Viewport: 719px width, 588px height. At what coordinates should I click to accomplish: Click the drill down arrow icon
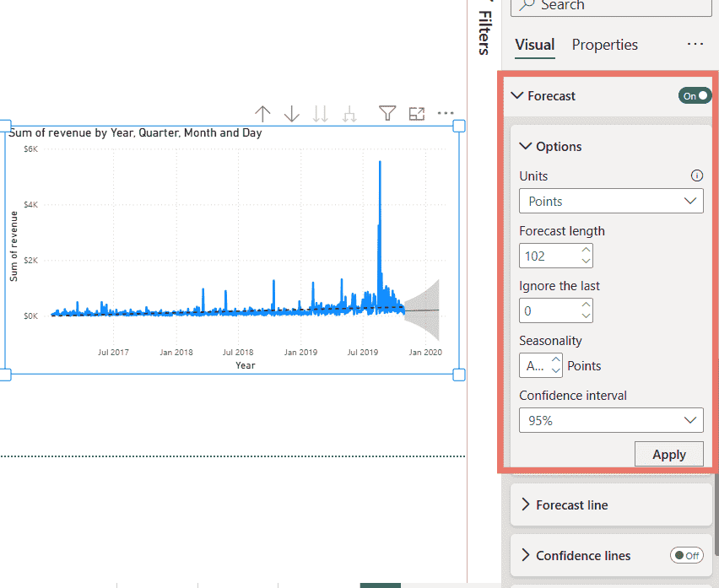click(x=292, y=114)
